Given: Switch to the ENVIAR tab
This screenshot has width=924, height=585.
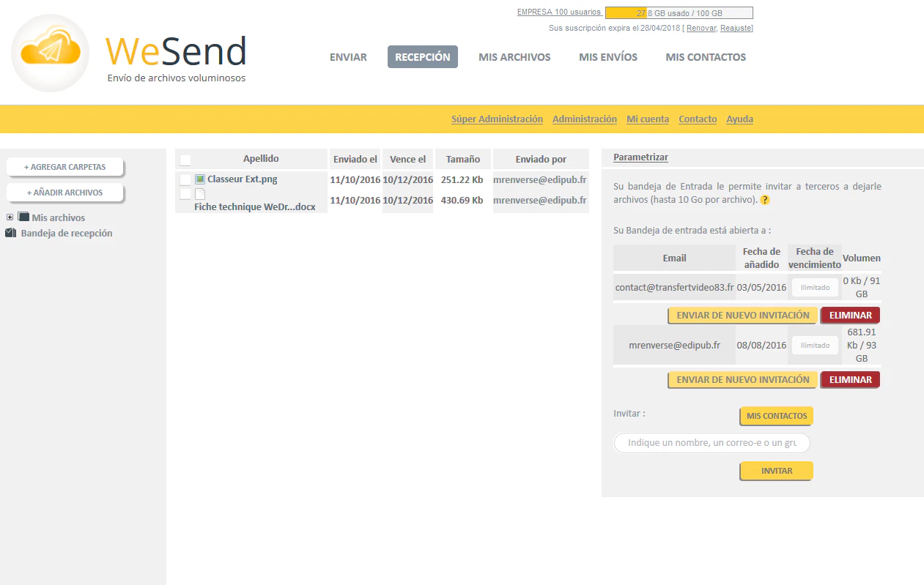Looking at the screenshot, I should pos(348,57).
